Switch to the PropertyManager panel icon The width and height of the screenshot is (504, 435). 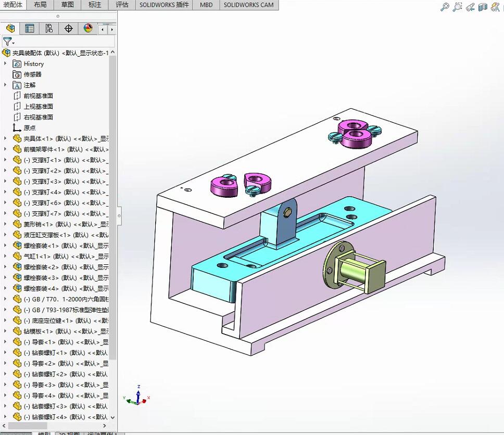30,28
